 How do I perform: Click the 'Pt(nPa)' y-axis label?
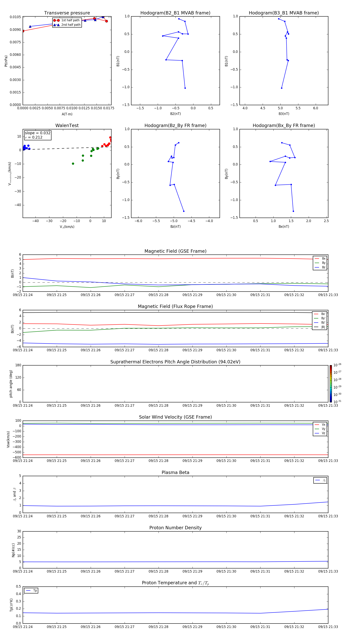click(6, 61)
